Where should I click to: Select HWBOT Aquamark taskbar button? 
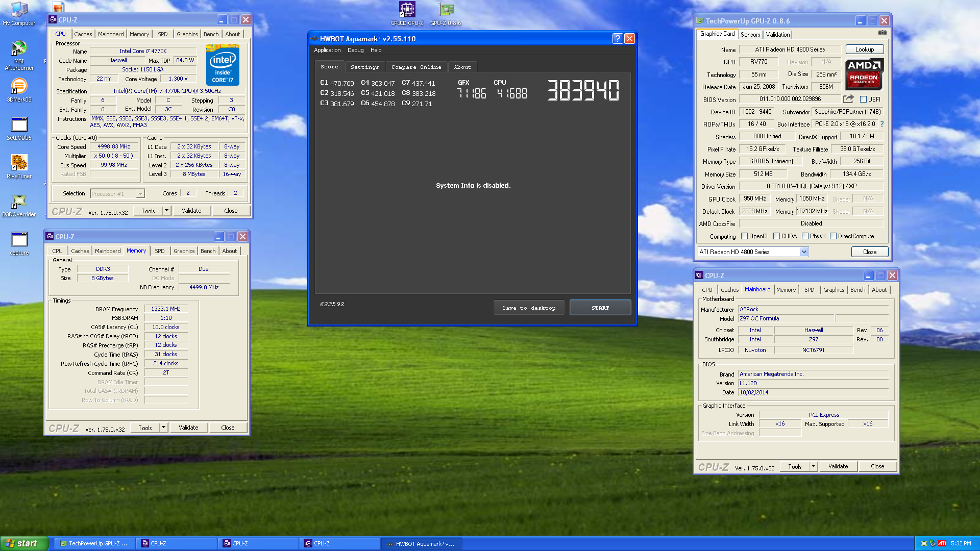421,543
